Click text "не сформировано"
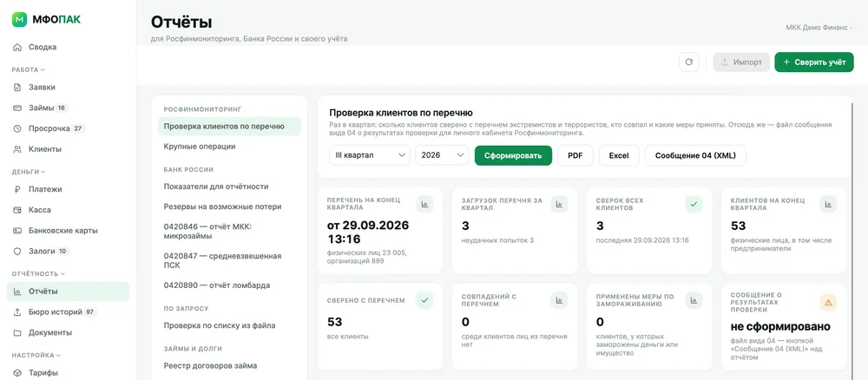This screenshot has height=380, width=868. [780, 326]
